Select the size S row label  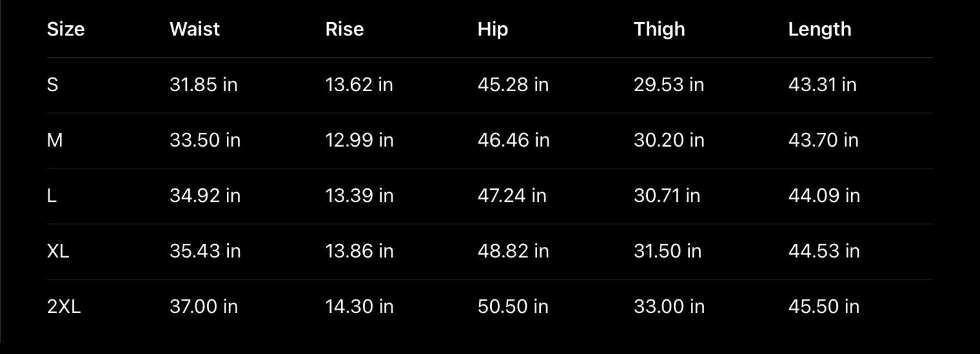pyautogui.click(x=53, y=85)
